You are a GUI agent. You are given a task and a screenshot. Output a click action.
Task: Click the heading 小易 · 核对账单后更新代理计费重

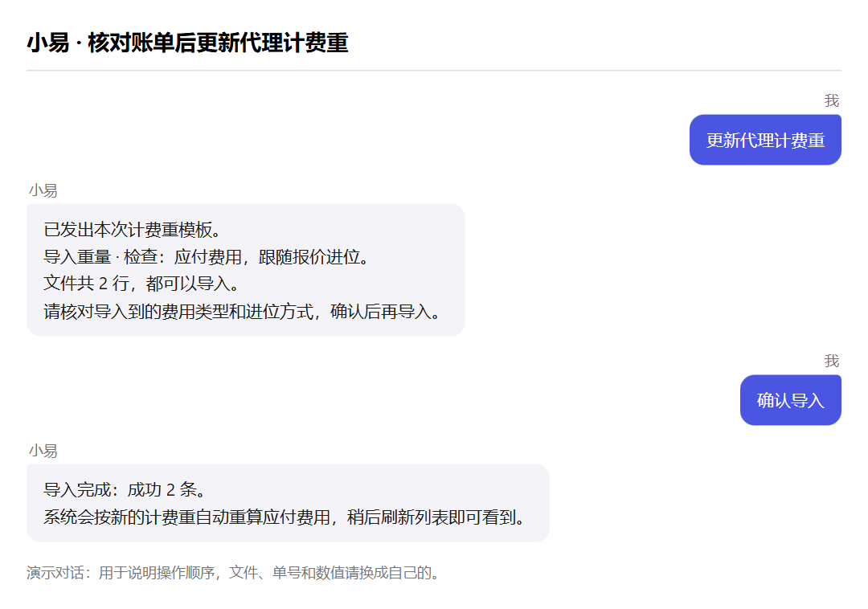tap(187, 43)
